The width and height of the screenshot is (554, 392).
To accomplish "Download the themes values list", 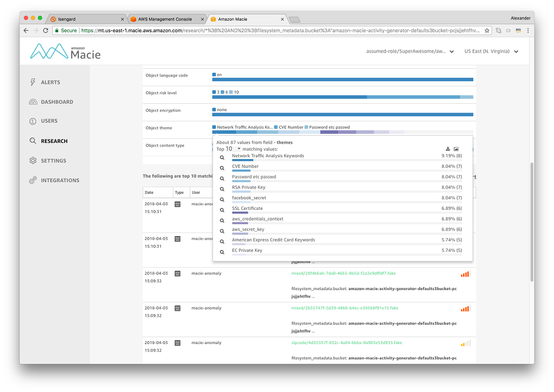I will (448, 149).
